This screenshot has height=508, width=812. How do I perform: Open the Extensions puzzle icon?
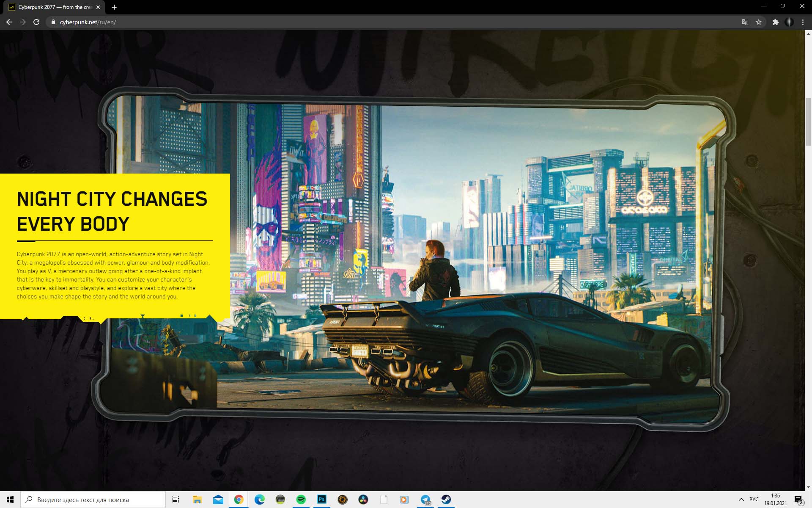pos(775,22)
